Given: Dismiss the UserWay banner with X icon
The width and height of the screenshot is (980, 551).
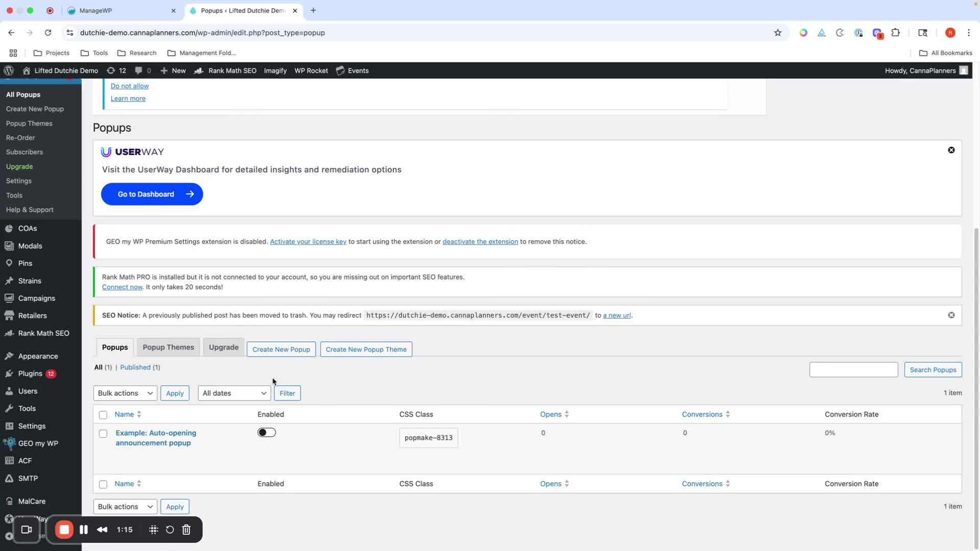Looking at the screenshot, I should [x=951, y=150].
